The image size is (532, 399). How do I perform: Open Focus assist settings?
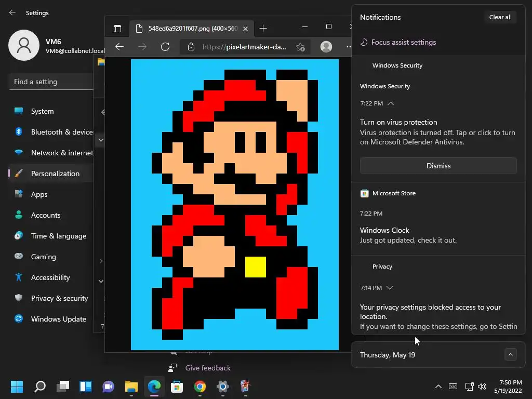tap(398, 42)
